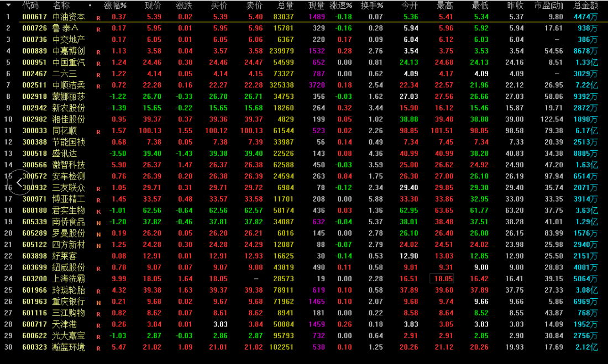This screenshot has height=364, width=608.
Task: Click the 最低 column header
Action: (x=480, y=6)
